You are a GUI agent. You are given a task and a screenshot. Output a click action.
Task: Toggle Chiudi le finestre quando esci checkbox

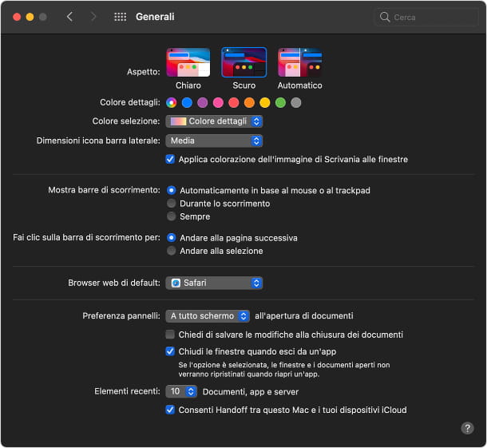(170, 351)
